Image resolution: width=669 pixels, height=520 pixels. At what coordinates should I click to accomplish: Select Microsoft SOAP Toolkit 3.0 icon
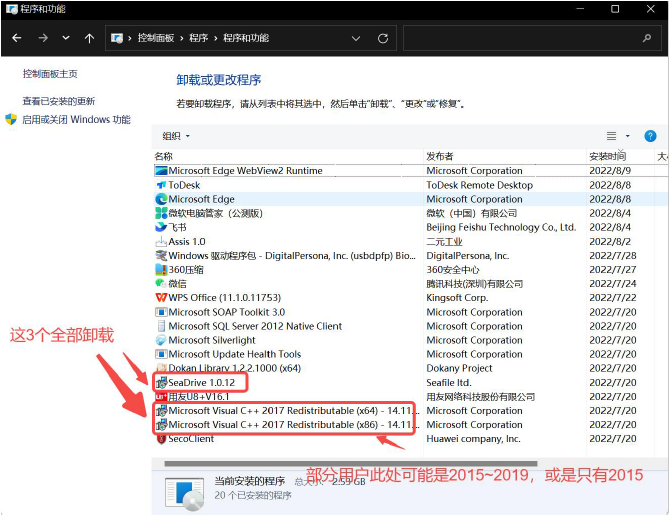[x=161, y=312]
